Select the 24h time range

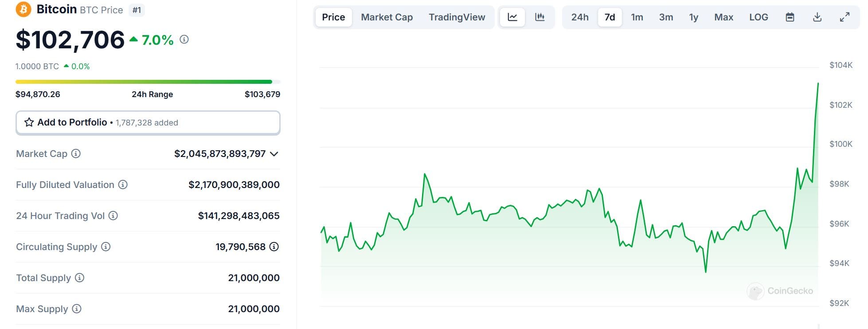point(579,17)
